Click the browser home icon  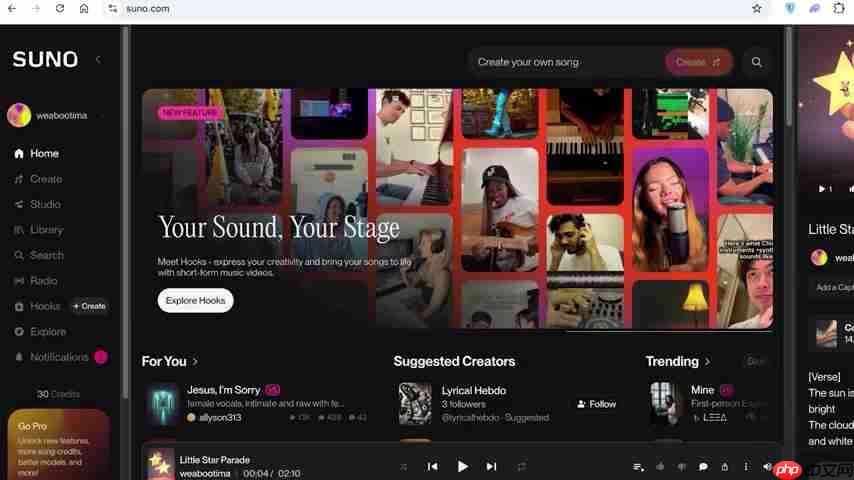(84, 8)
